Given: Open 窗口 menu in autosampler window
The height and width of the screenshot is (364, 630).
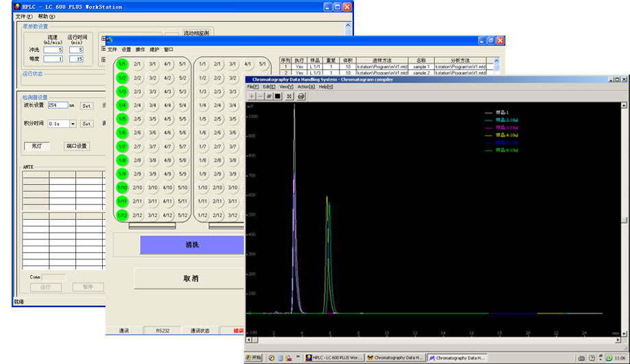Looking at the screenshot, I should [168, 49].
